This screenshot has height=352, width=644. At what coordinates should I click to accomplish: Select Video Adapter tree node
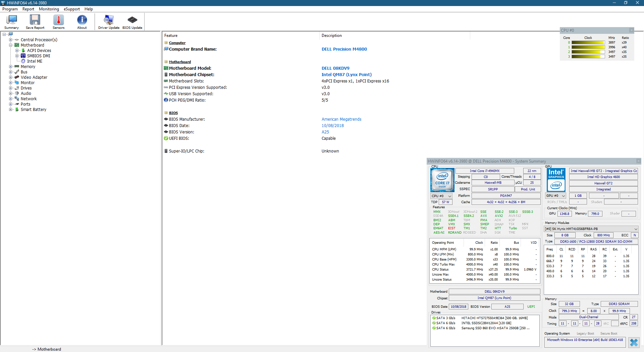34,77
